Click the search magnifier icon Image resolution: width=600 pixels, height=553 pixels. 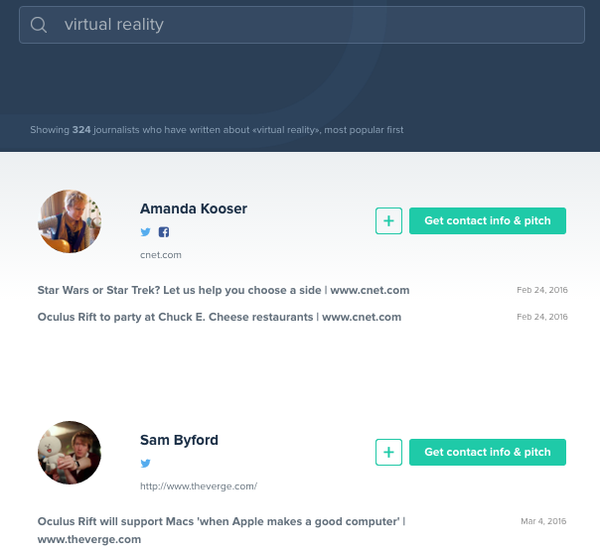point(39,25)
